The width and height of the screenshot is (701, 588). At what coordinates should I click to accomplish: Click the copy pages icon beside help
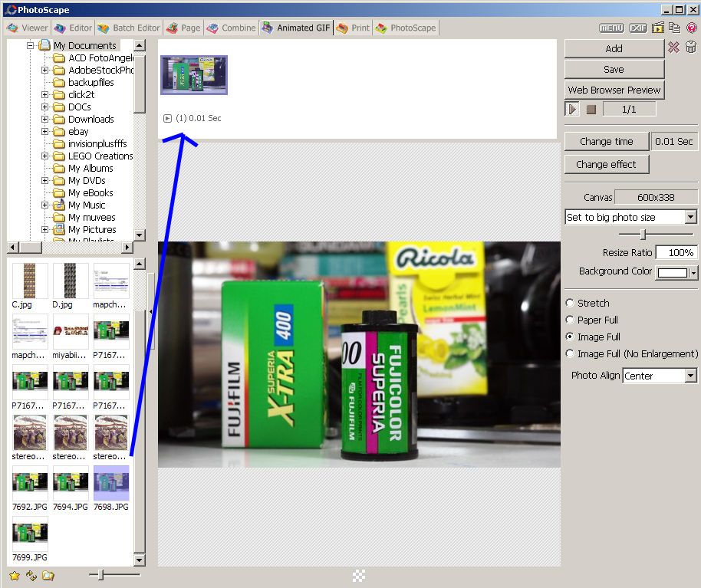click(675, 28)
